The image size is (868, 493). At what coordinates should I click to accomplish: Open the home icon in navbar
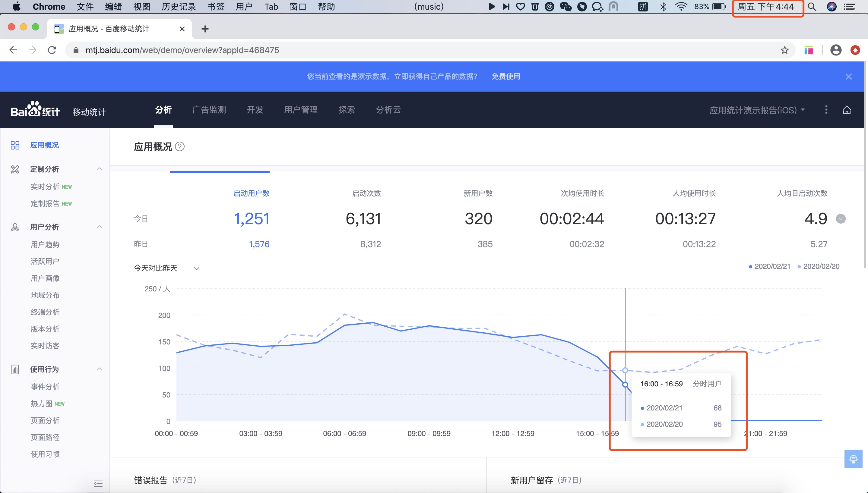(x=847, y=110)
